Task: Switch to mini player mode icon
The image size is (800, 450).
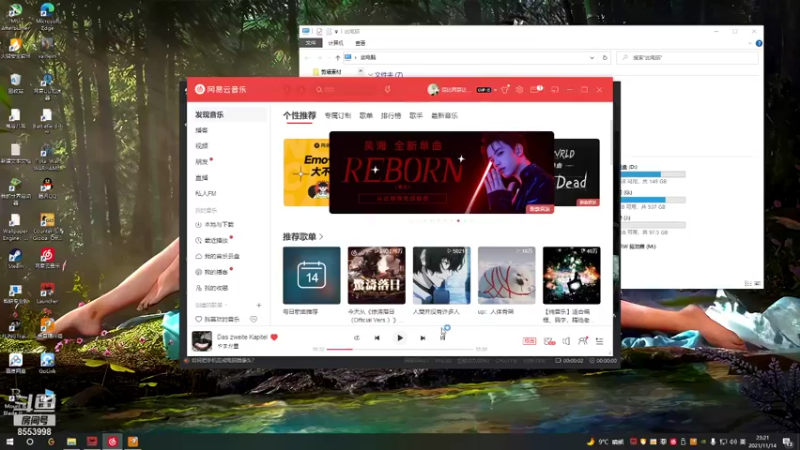Action: pyautogui.click(x=555, y=90)
